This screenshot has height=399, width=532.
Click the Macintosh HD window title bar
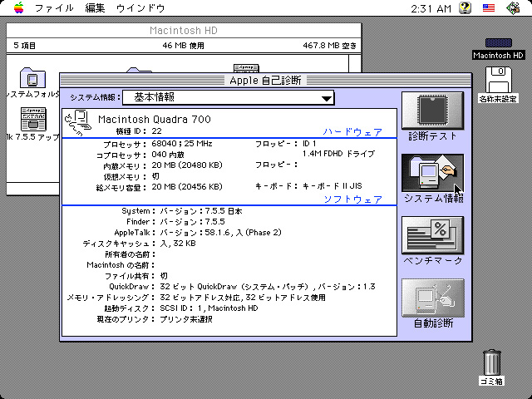(184, 30)
